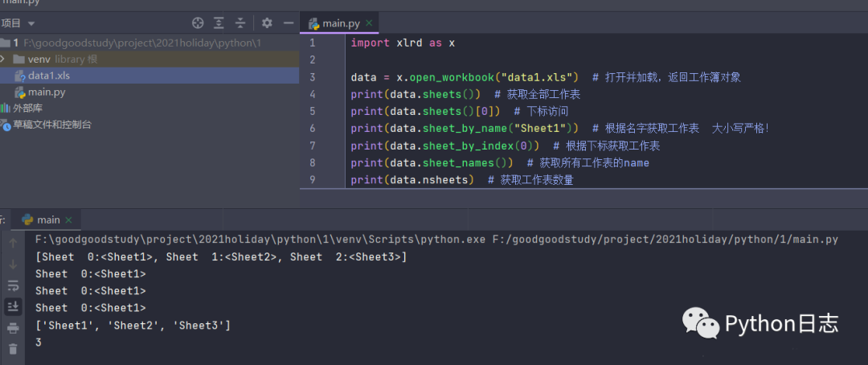Click the up arrow in run toolbar
868x365 pixels.
point(14,243)
